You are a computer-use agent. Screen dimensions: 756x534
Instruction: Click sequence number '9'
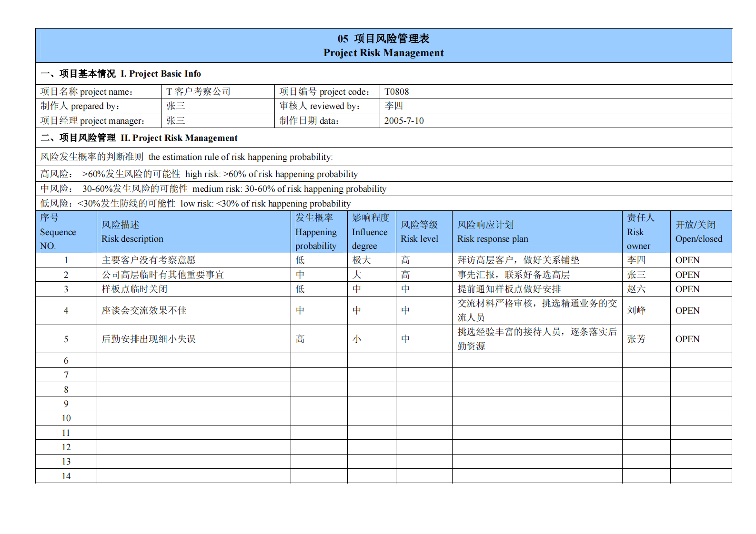[x=66, y=404]
